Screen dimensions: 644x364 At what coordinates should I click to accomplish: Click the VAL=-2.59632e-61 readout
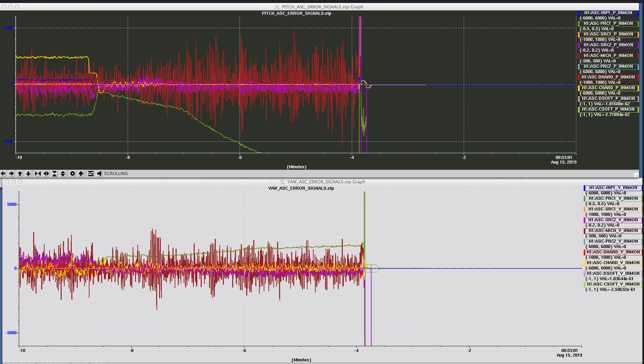(617, 290)
